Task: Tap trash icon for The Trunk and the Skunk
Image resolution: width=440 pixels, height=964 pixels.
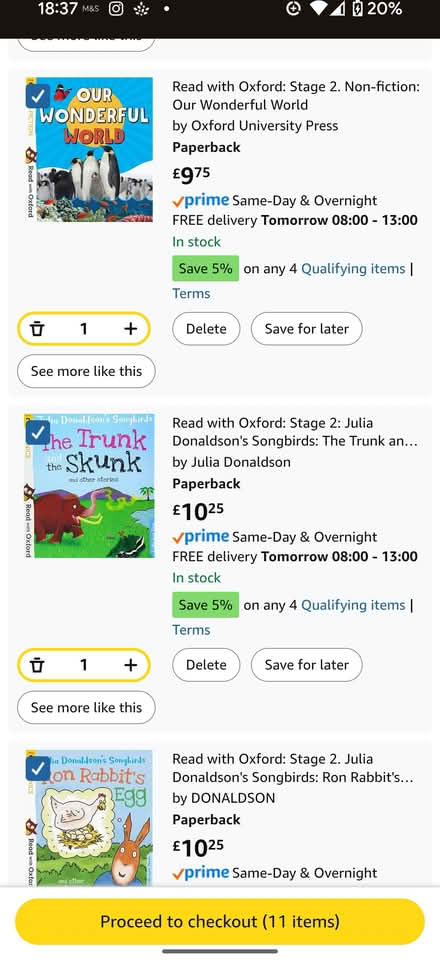Action: [37, 665]
